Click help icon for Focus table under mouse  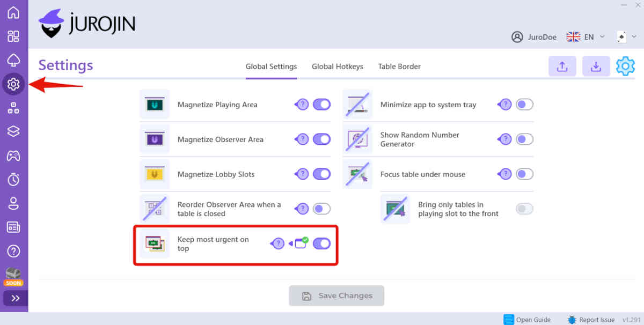tap(505, 174)
